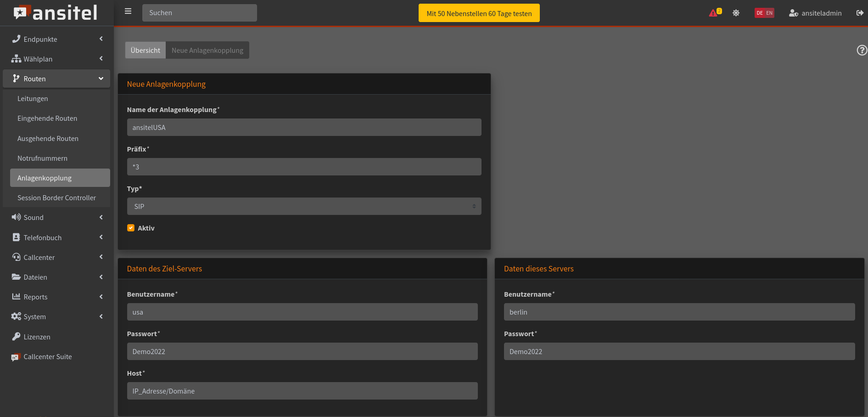Click the ansitel logo
The image size is (868, 417).
[56, 13]
